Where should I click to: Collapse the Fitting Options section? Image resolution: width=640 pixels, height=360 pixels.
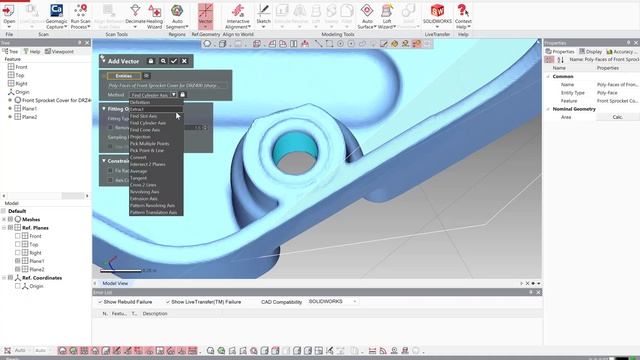click(x=104, y=109)
